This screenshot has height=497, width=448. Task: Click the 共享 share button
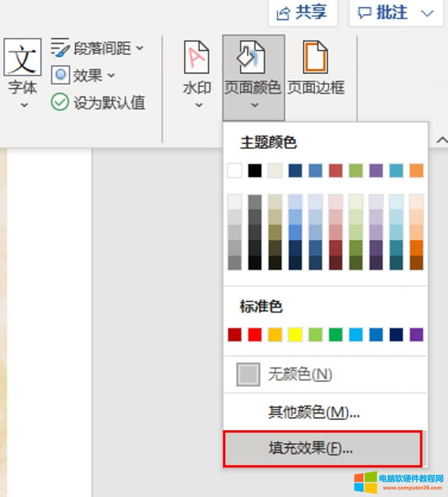(303, 13)
